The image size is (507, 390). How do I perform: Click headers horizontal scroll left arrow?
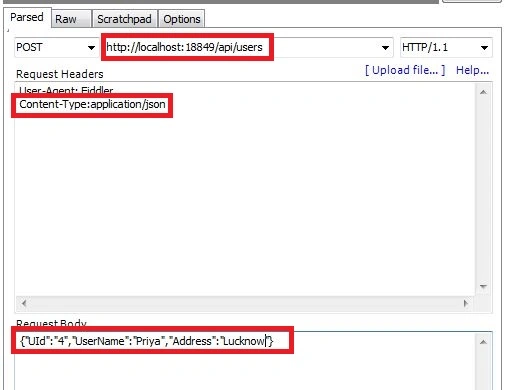point(24,303)
